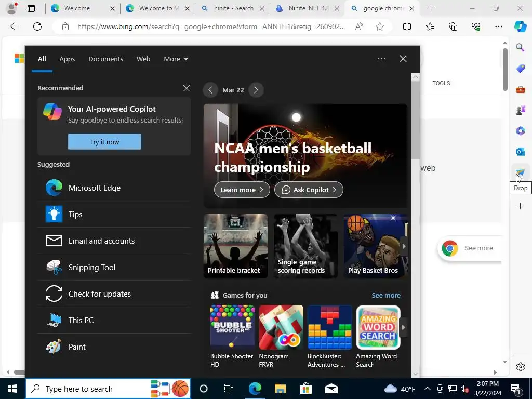Open Single-game scoring records card
This screenshot has width=532, height=399.
pos(305,246)
